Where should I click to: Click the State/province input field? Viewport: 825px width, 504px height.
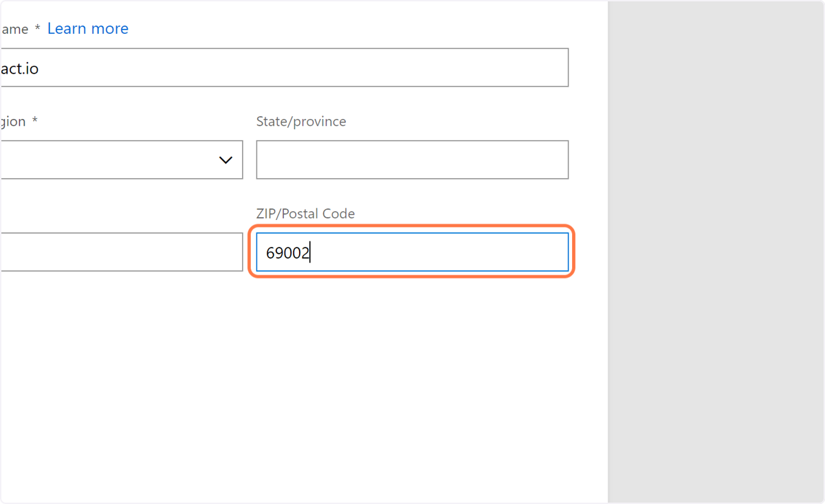(412, 160)
